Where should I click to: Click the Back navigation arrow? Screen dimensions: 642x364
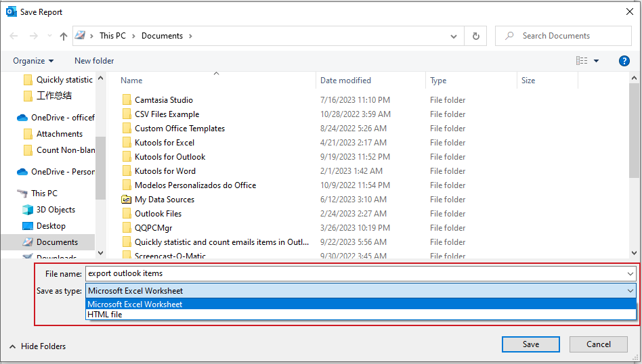(x=14, y=36)
